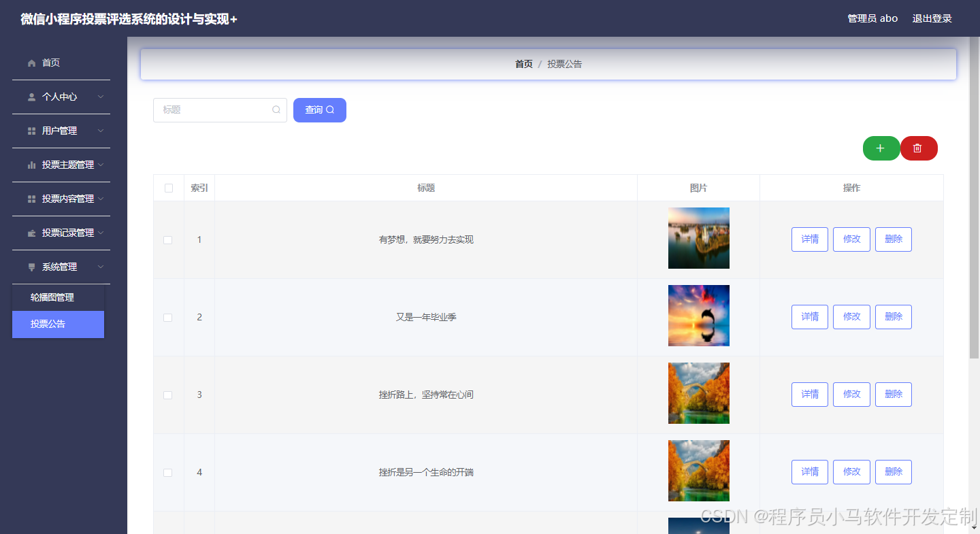Click the dolphin sunset thumbnail in row 2
980x534 pixels.
(x=698, y=316)
